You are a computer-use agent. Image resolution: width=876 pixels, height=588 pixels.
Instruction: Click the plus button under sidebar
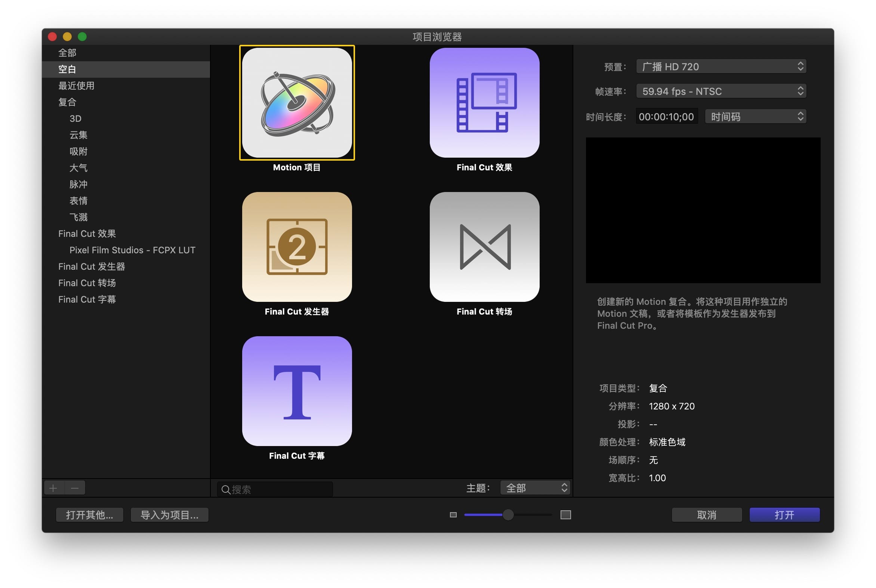[x=53, y=488]
